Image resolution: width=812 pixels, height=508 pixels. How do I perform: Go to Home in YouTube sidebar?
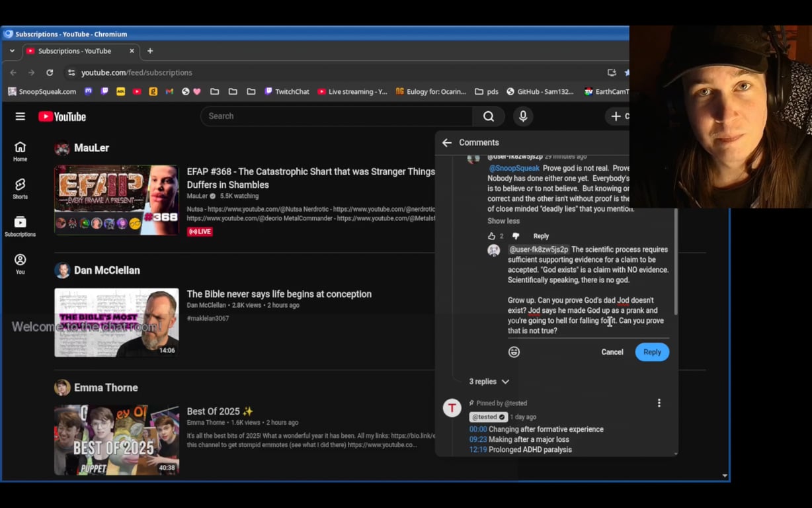point(20,151)
